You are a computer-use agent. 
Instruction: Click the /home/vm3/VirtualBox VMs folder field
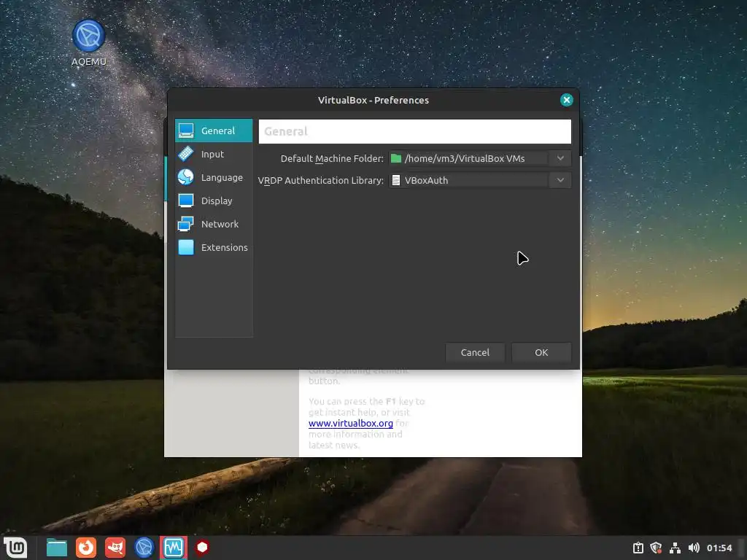pos(480,158)
